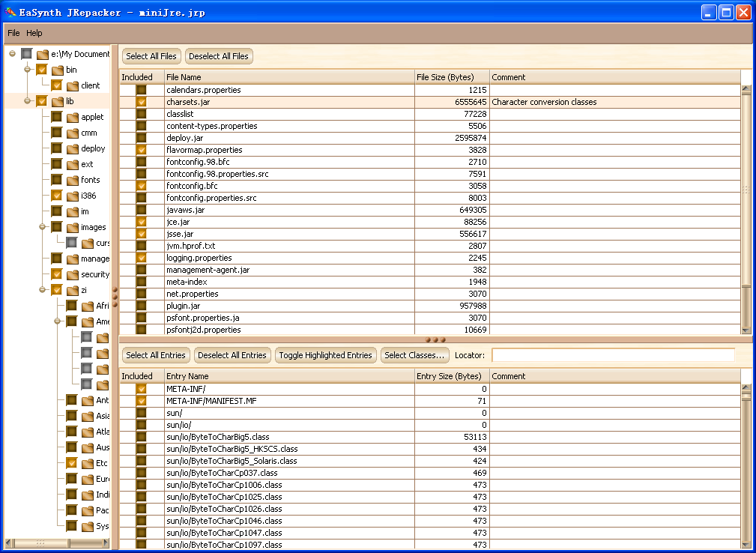
Task: Click the Entry Size (Bytes) column header
Action: (x=452, y=376)
